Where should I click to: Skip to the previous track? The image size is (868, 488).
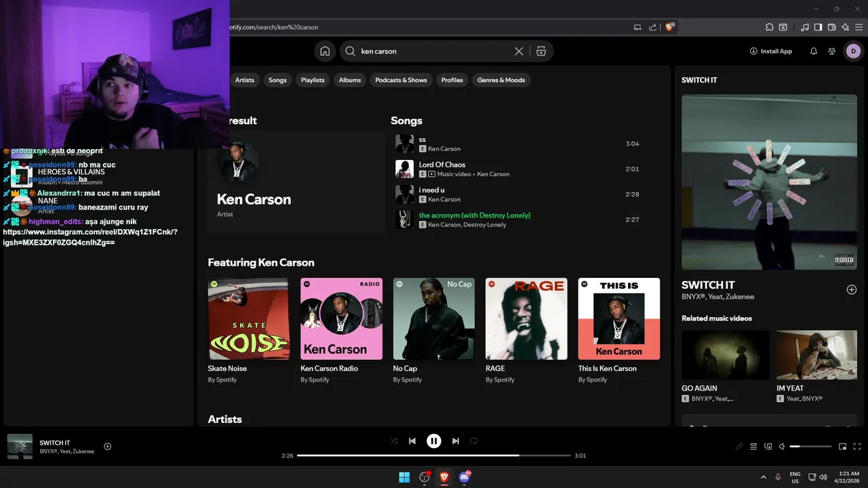[412, 441]
